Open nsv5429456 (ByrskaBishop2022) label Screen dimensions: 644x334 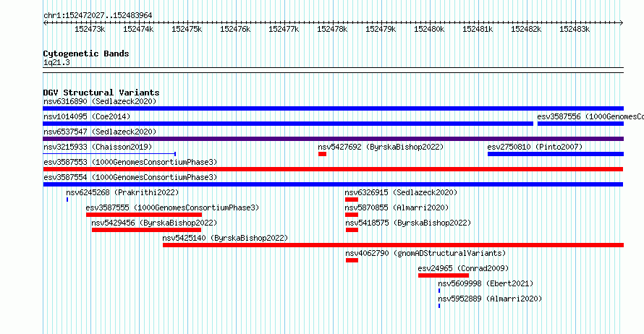pos(154,223)
